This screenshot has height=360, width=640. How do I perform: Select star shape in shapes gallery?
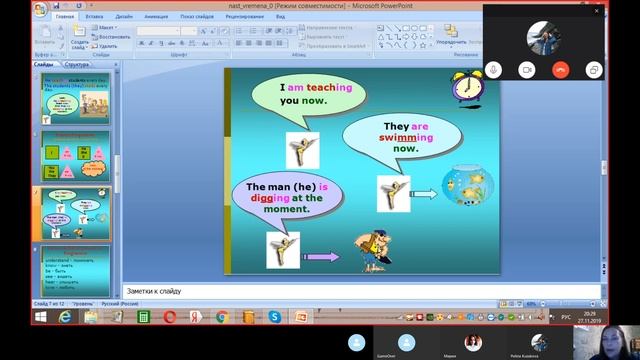pyautogui.click(x=423, y=45)
